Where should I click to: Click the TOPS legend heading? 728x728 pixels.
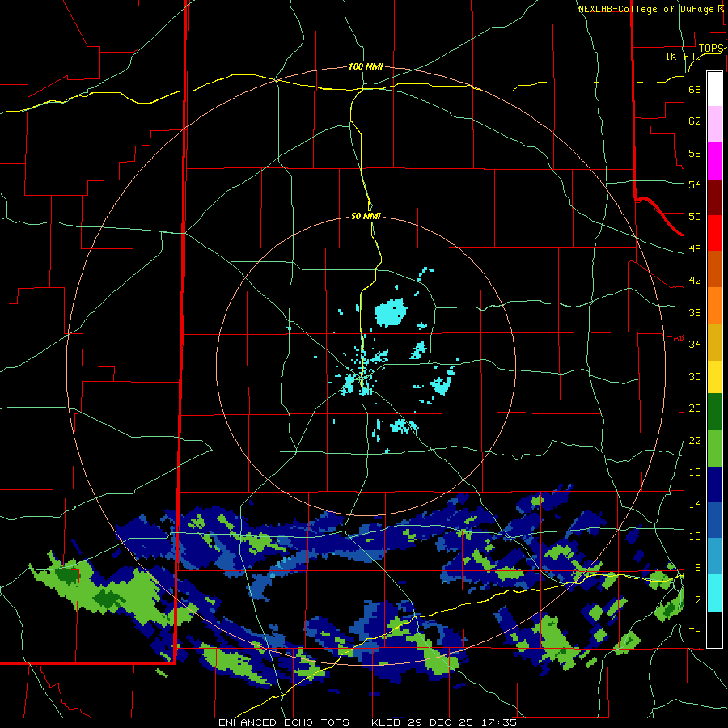coord(710,49)
